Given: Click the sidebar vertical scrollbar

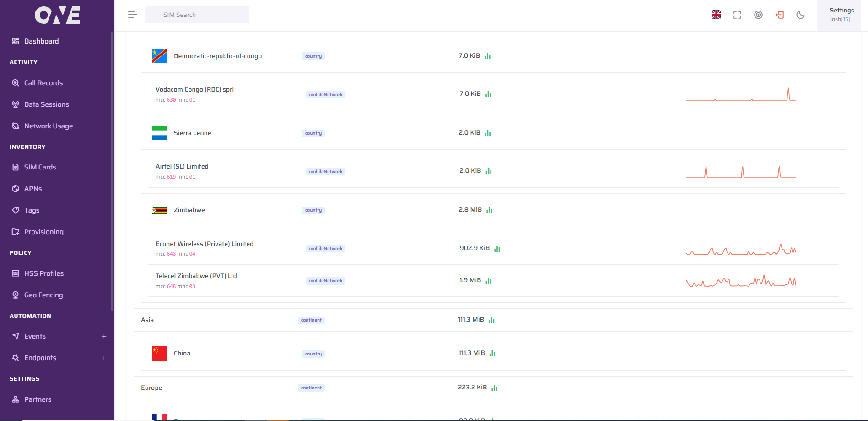Looking at the screenshot, I should pos(112,171).
